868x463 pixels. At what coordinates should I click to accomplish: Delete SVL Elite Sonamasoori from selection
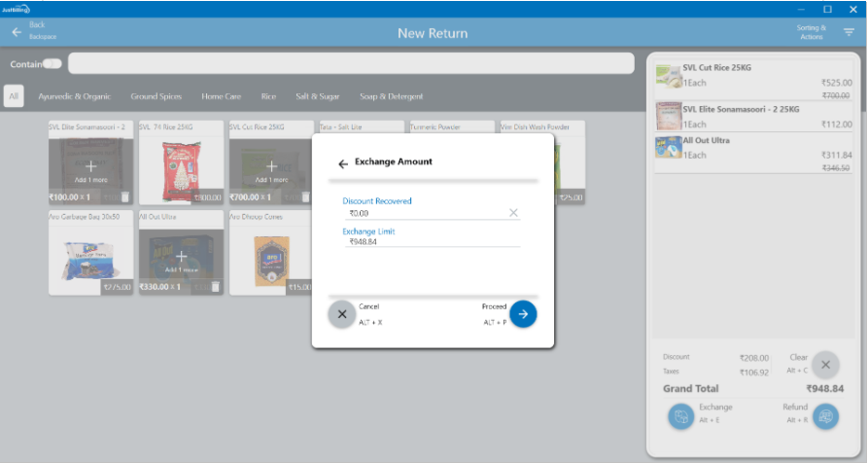(124, 197)
